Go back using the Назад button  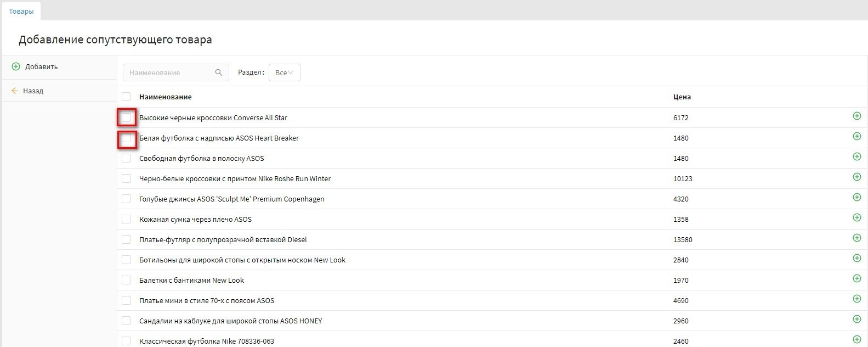point(33,91)
